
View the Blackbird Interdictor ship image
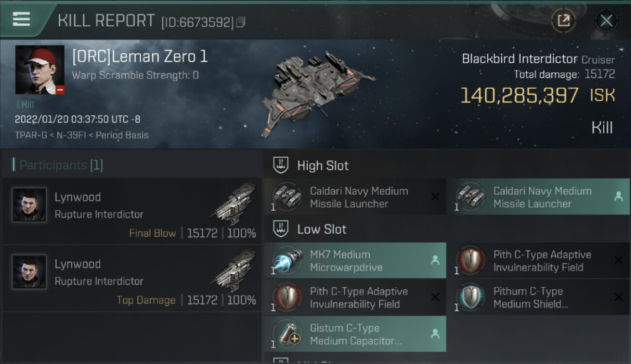click(x=315, y=95)
